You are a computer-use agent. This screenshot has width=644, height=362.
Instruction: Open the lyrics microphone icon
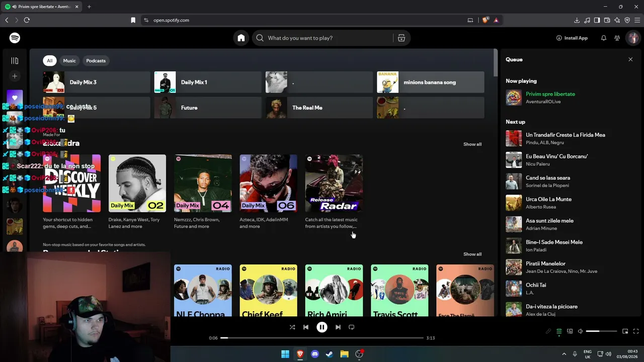coord(548,331)
